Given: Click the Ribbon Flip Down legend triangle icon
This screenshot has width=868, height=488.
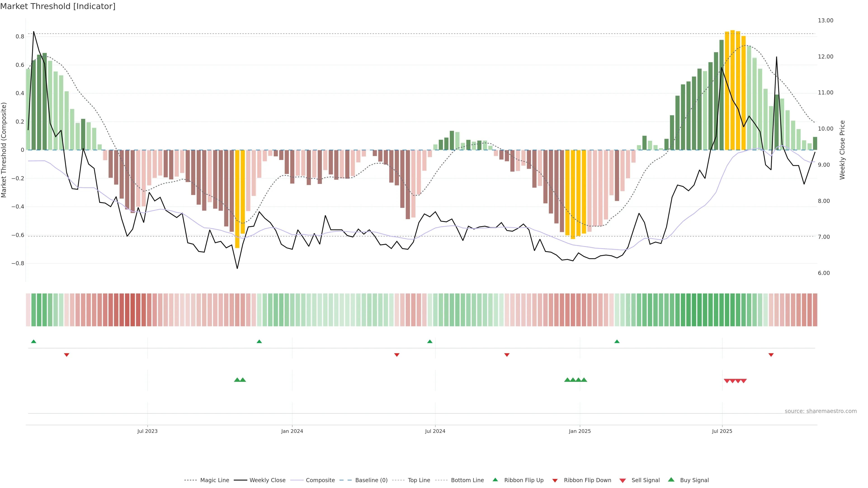Looking at the screenshot, I should 555,480.
